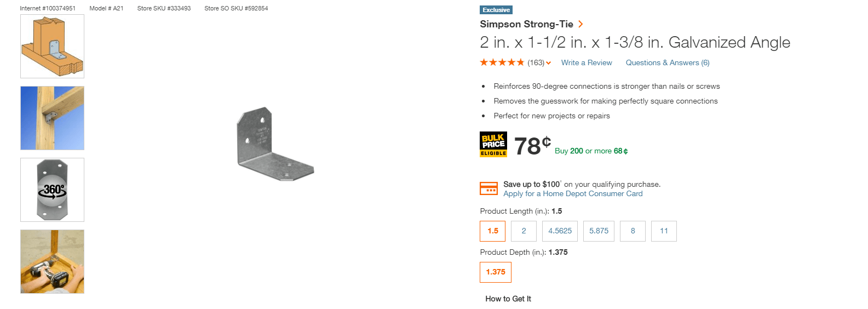Select the 1.5 product length option

click(x=493, y=231)
